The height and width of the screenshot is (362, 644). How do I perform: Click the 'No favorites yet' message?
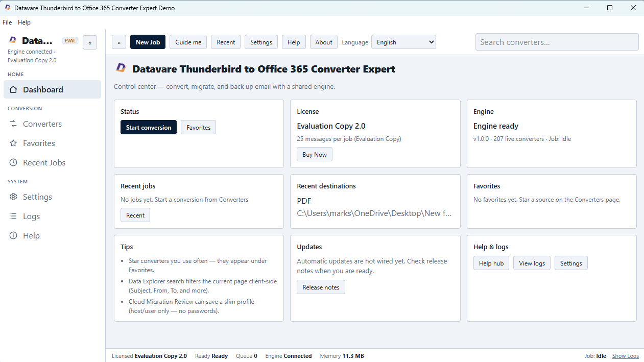tap(547, 200)
